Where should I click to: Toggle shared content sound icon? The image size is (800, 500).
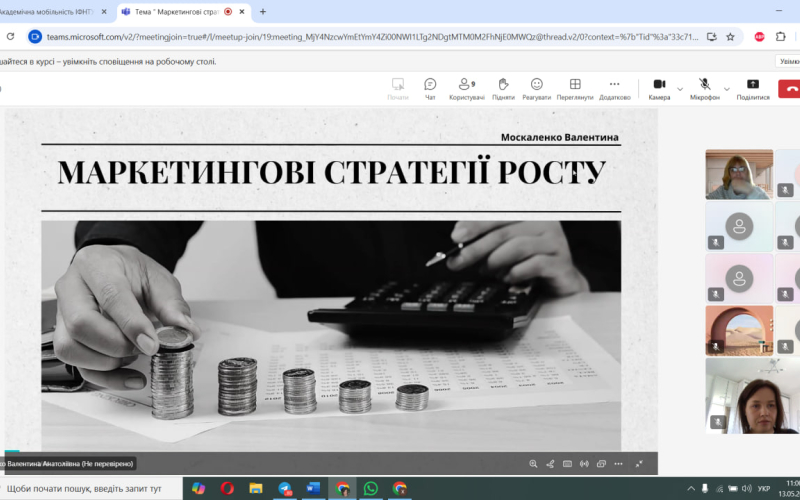pyautogui.click(x=584, y=464)
